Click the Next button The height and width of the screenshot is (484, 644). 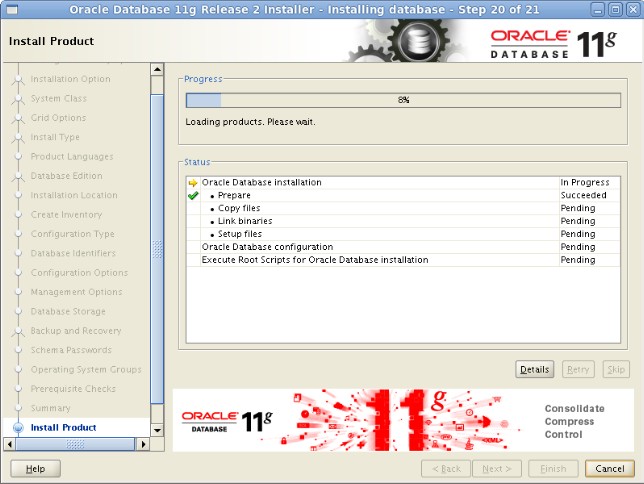coord(497,469)
